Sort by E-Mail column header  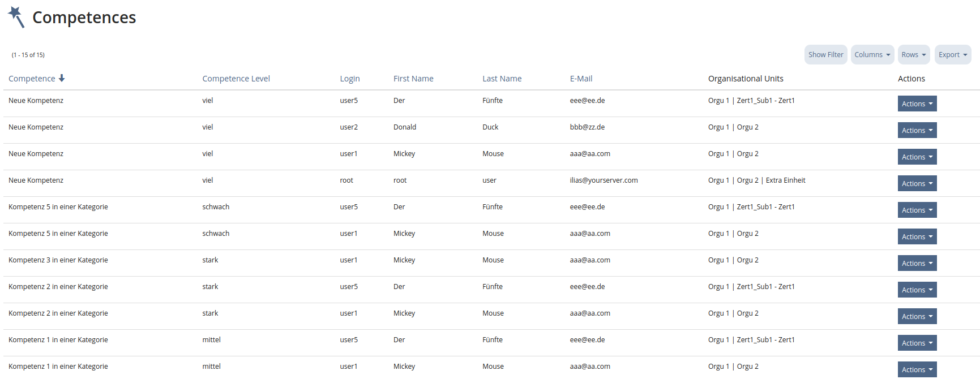point(581,79)
